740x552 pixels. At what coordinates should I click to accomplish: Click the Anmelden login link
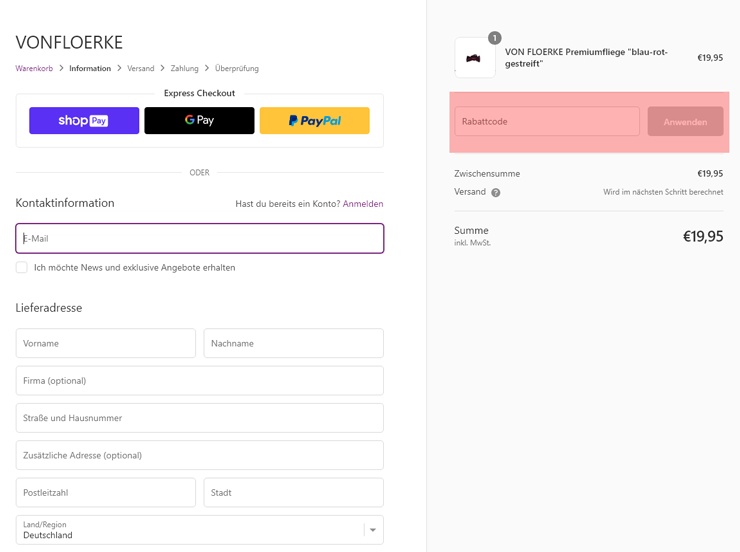(x=363, y=204)
